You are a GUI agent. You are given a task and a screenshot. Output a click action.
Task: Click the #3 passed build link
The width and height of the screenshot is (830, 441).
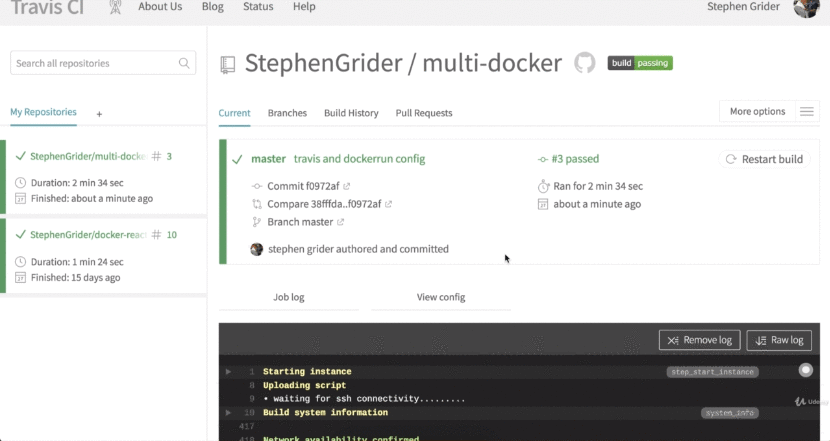coord(575,159)
